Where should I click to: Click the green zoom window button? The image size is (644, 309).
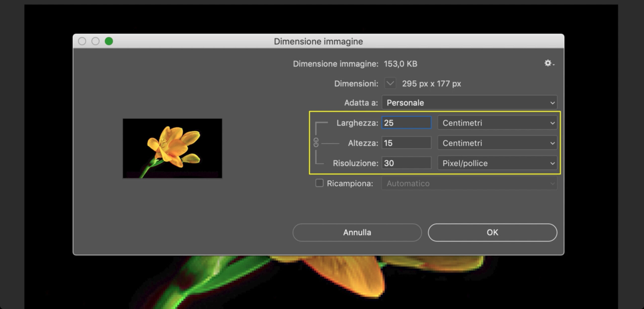pyautogui.click(x=109, y=41)
